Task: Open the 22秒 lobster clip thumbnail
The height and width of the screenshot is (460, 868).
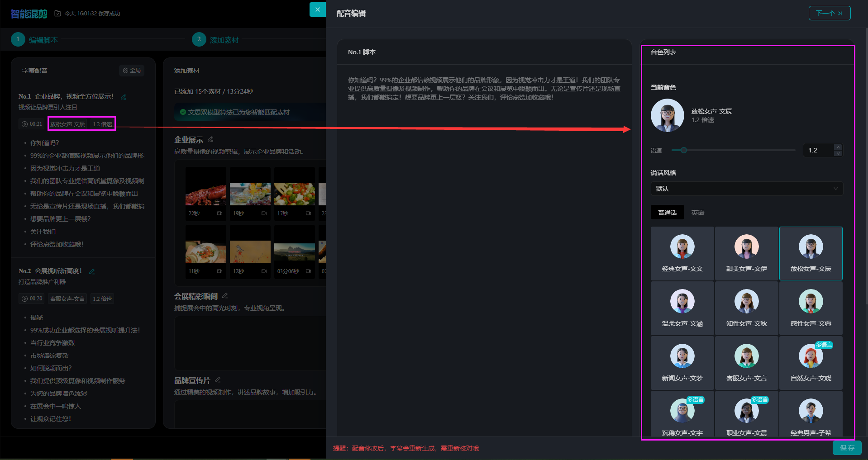Action: [x=205, y=194]
